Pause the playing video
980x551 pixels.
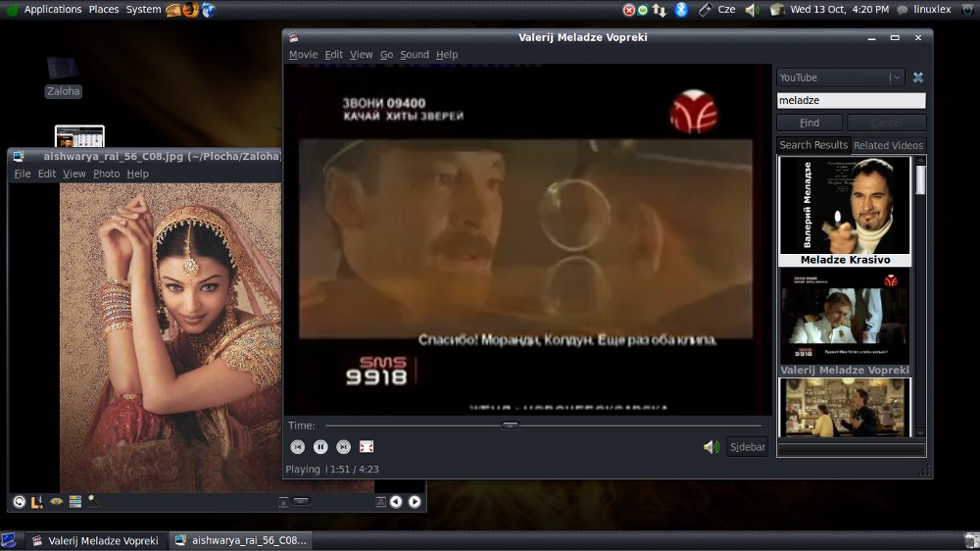320,446
